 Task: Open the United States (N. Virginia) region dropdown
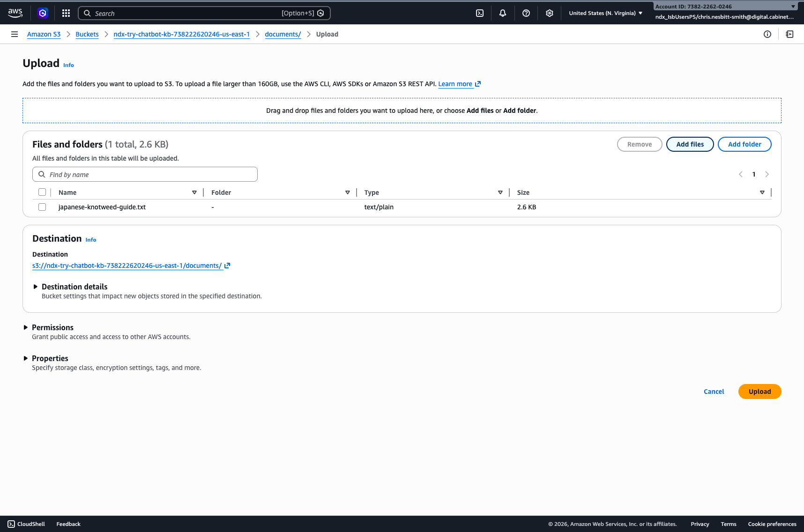pos(605,13)
